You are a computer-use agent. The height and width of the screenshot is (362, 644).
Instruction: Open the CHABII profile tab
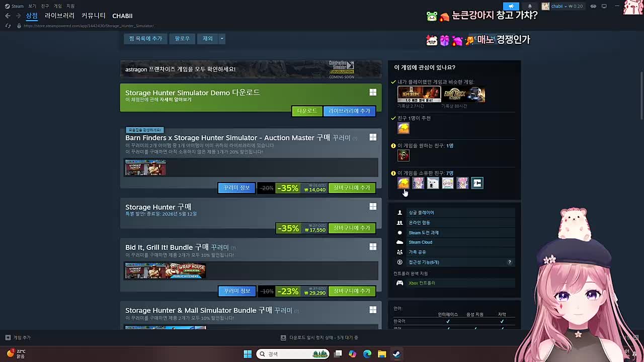coord(122,16)
